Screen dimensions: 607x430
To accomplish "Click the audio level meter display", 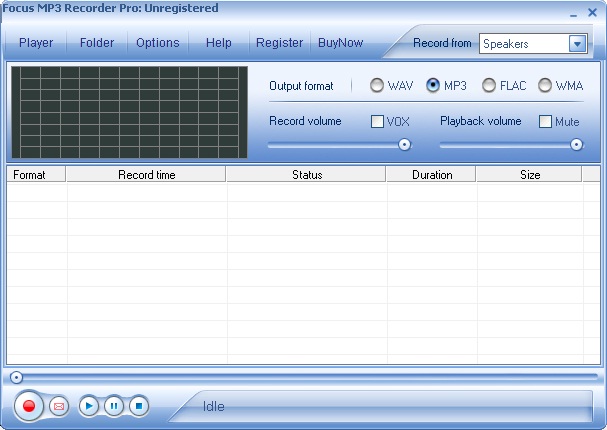I will coord(129,112).
